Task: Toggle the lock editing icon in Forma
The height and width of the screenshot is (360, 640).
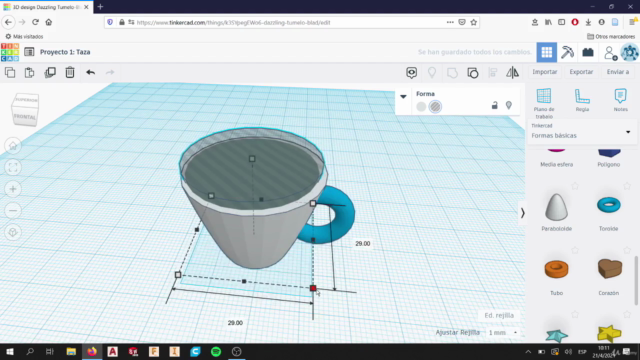Action: 494,105
